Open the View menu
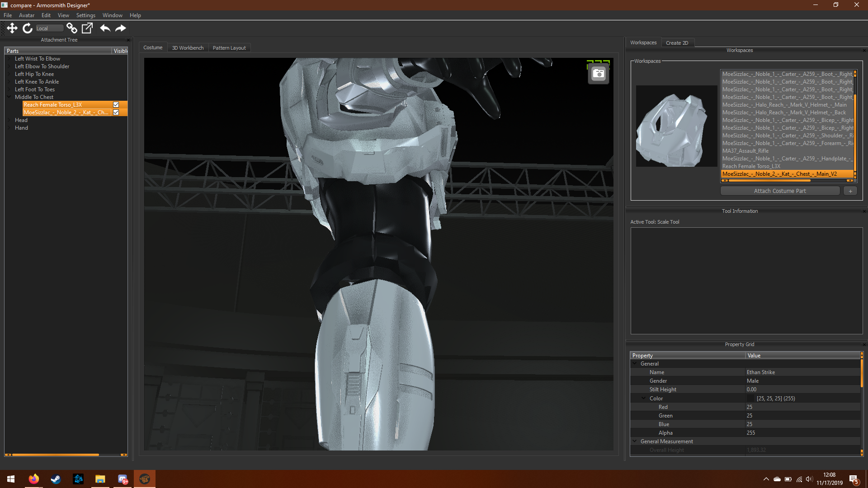Screen dimensions: 868x488 [63, 15]
